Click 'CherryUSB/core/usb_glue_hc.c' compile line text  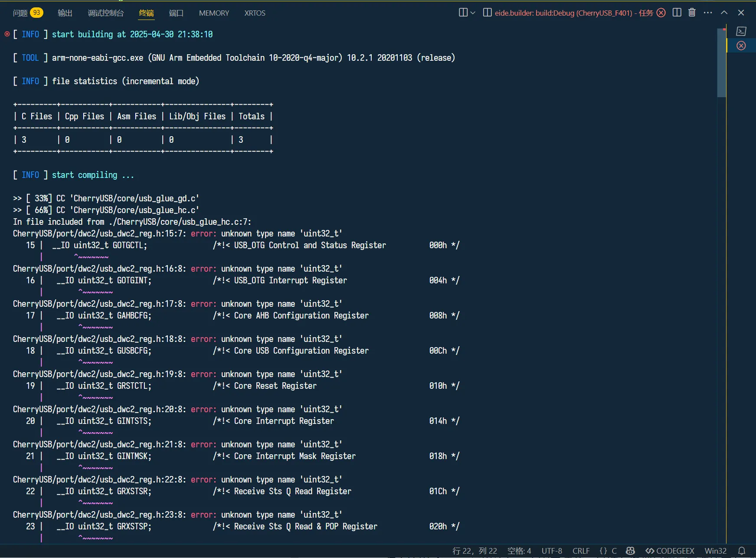pos(134,210)
